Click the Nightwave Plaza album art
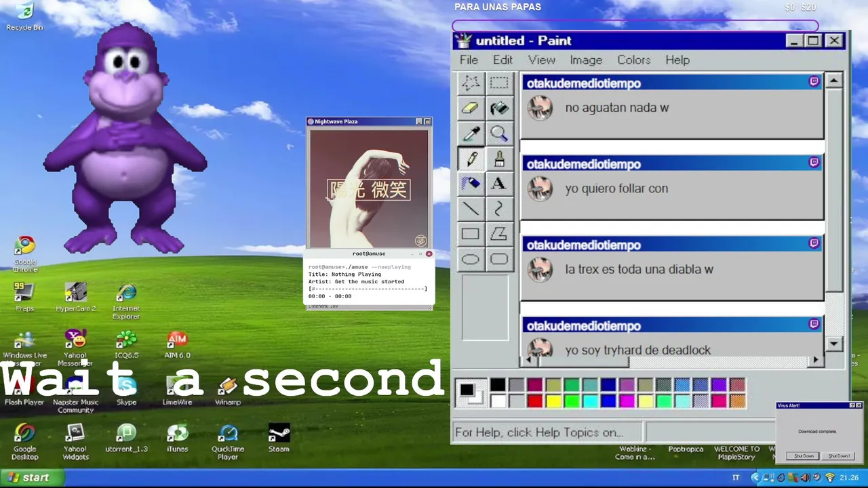Screen dimensions: 868x488 (x=370, y=188)
